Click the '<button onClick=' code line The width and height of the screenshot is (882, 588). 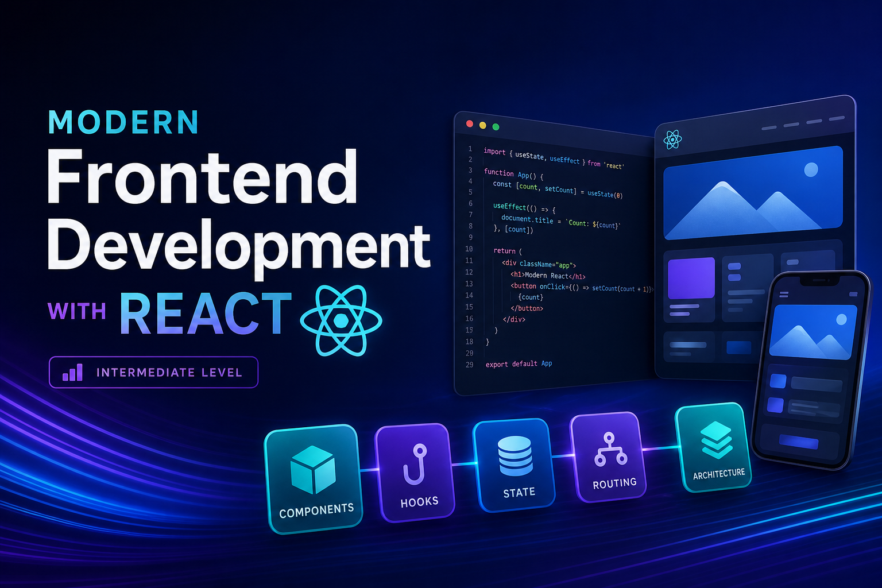tap(582, 287)
